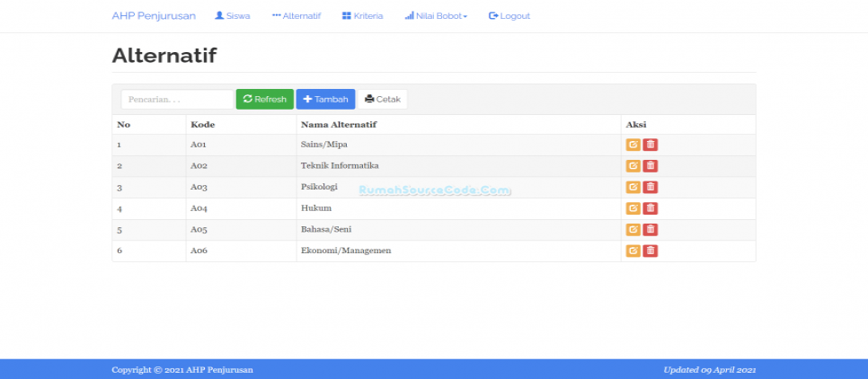Edit the Sains/Mipa row
This screenshot has width=868, height=379.
click(x=633, y=145)
